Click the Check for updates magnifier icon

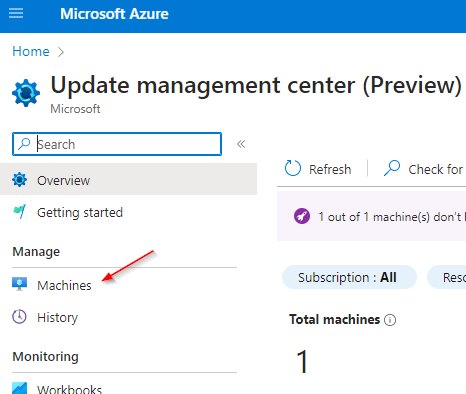(x=392, y=168)
